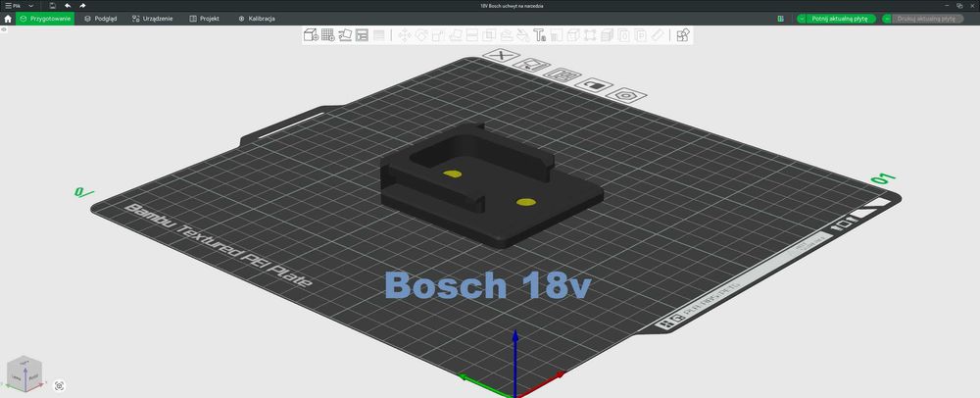Select the Scale tool icon
The width and height of the screenshot is (980, 398).
click(438, 35)
